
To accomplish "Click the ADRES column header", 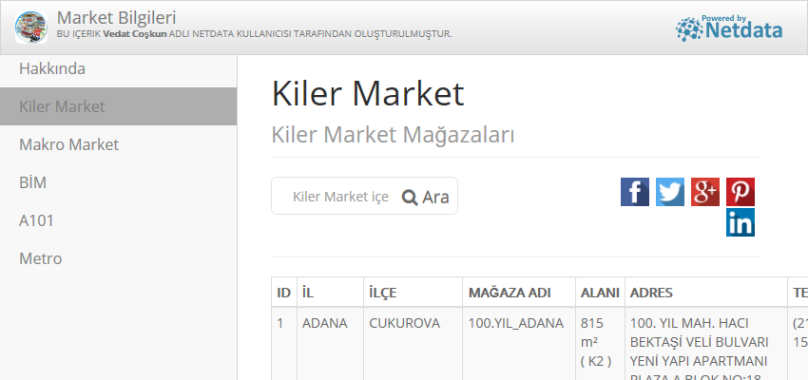I will [706, 293].
